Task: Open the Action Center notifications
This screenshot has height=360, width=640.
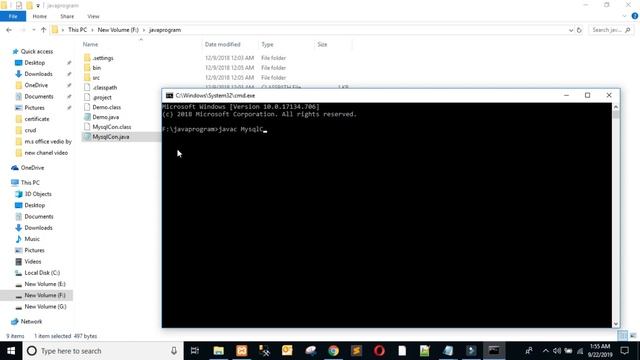Action: click(624, 351)
